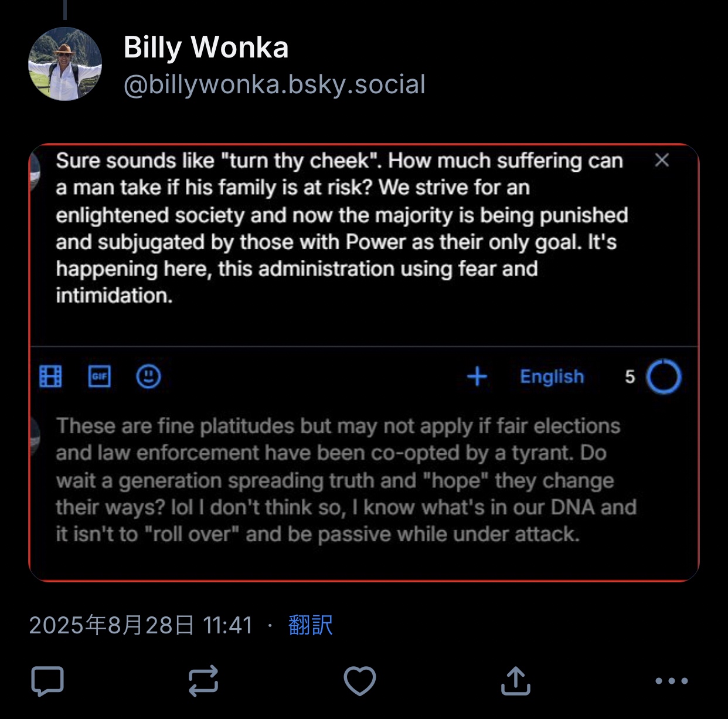The height and width of the screenshot is (719, 728).
Task: Open Billy Wonka's profile avatar
Action: 65,64
